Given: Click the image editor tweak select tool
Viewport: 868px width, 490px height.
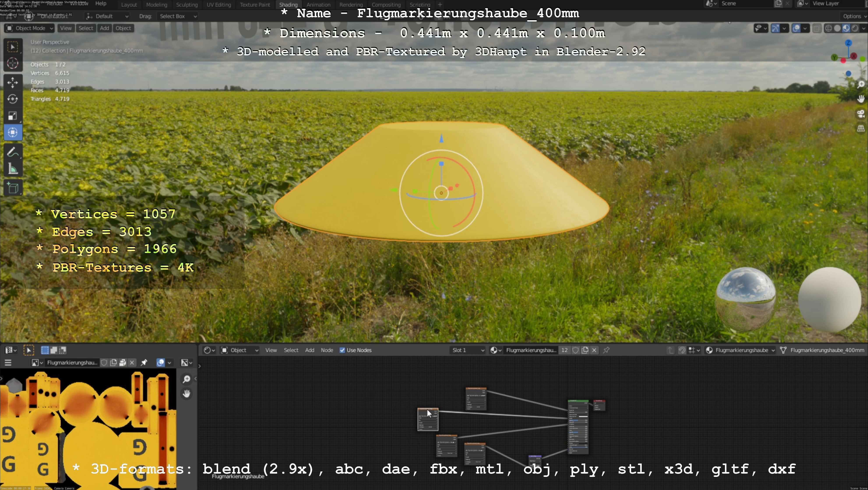Looking at the screenshot, I should 29,350.
